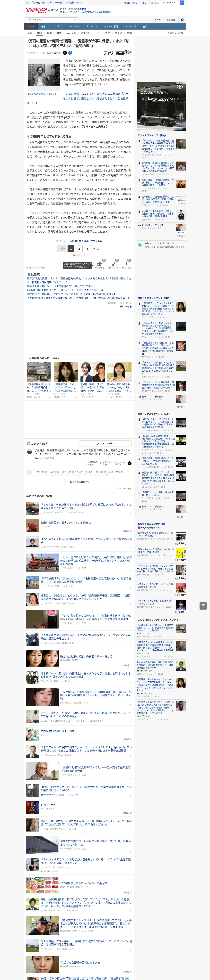This screenshot has width=210, height=980.
Task: Open the トップ navigation tab
Action: click(31, 27)
